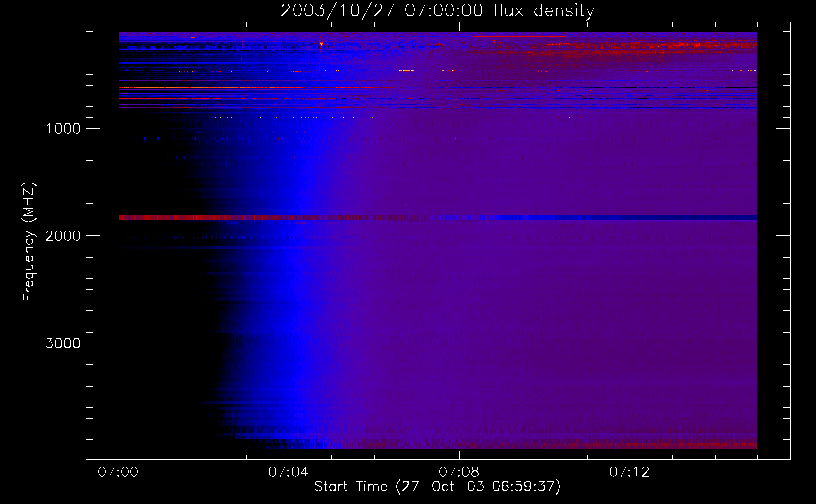Click the 07:12 time tick label

[629, 472]
